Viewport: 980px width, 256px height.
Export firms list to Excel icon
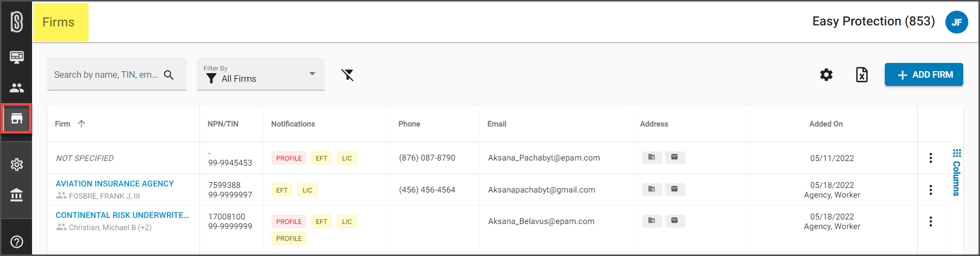point(861,75)
